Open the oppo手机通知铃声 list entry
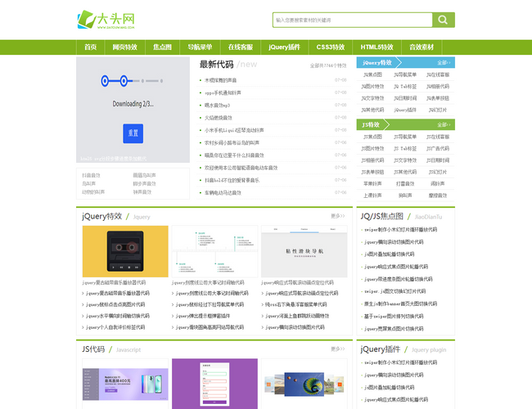The height and width of the screenshot is (409, 532). 223,92
